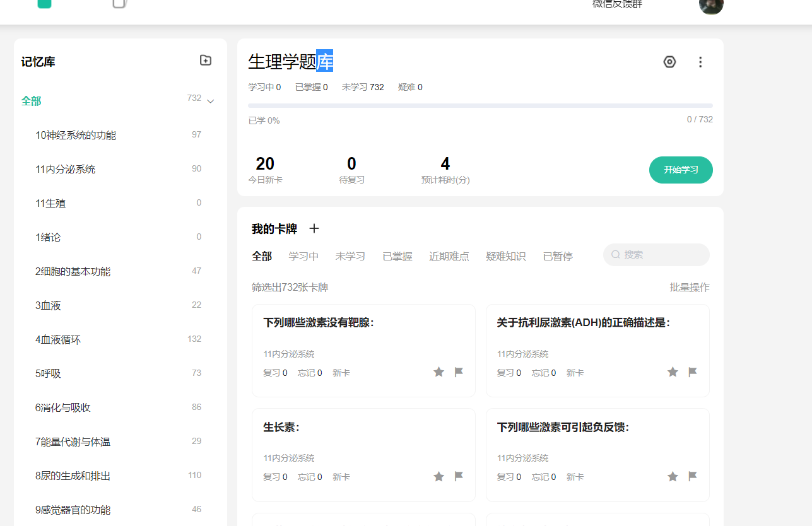This screenshot has width=812, height=526.
Task: Open the card 关于抗利尿激素(ADH)的正确描述是
Action: click(597, 351)
